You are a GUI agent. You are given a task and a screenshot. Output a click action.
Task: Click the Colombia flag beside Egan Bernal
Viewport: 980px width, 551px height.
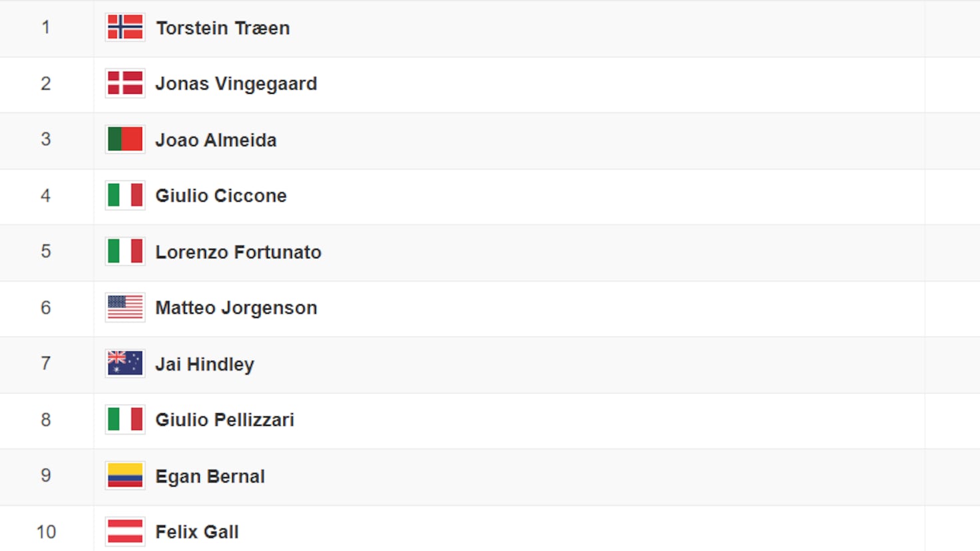click(x=125, y=476)
